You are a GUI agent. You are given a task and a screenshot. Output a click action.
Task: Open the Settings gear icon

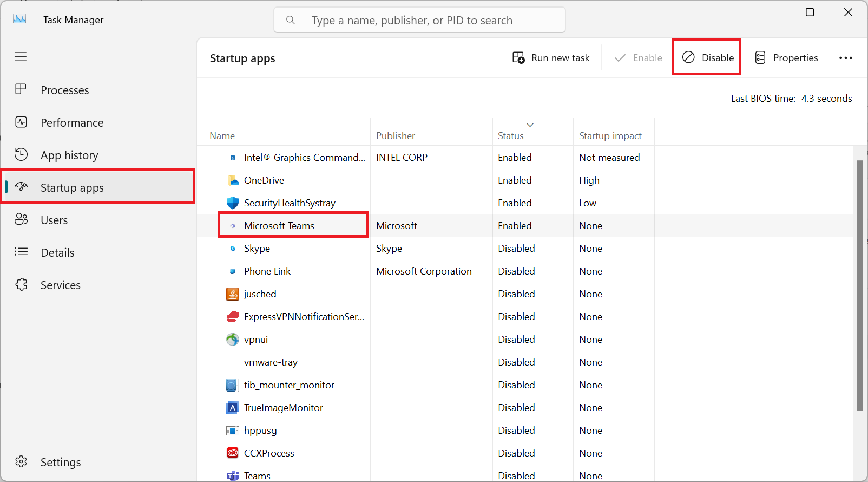[21, 461]
